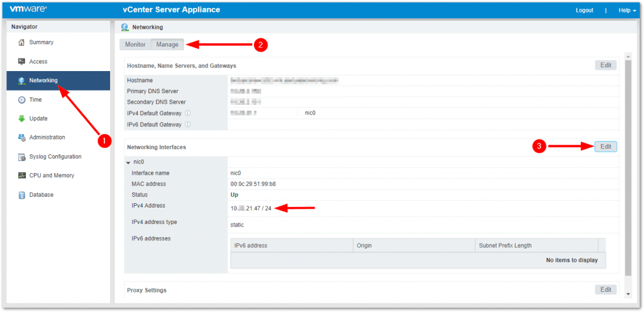Go to the Time settings label
644x312 pixels.
pyautogui.click(x=35, y=100)
